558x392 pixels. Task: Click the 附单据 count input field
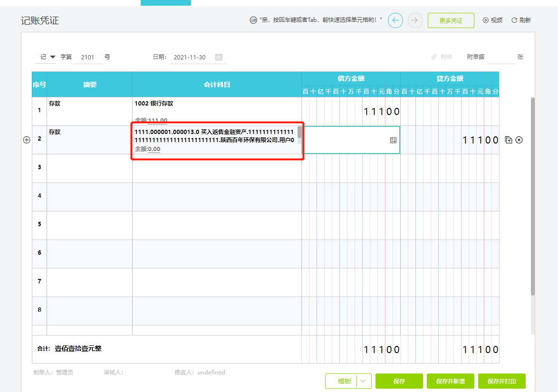[500, 57]
